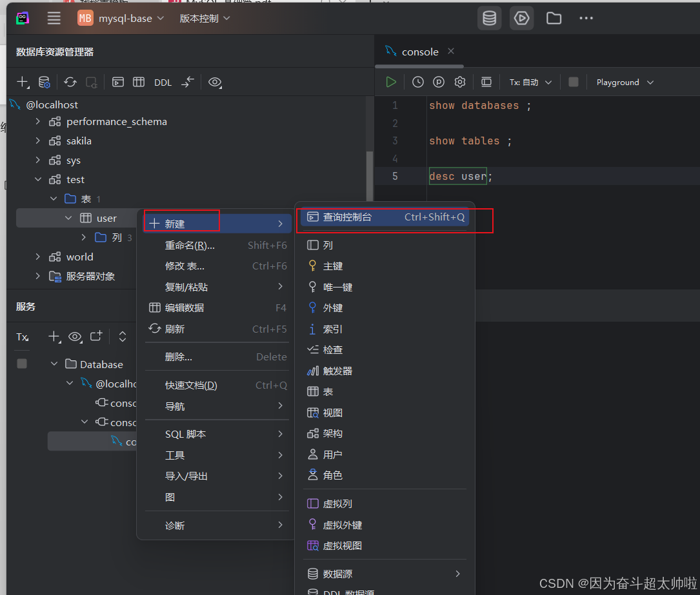Screen dimensions: 700x595
Task: Open the Tx: 自动 transaction mode dropdown
Action: point(531,83)
